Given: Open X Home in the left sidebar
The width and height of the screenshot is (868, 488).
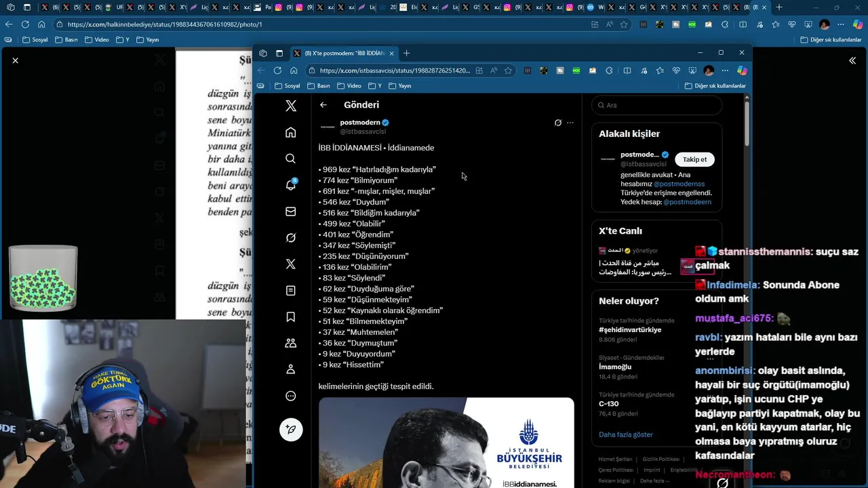Looking at the screenshot, I should pos(290,132).
